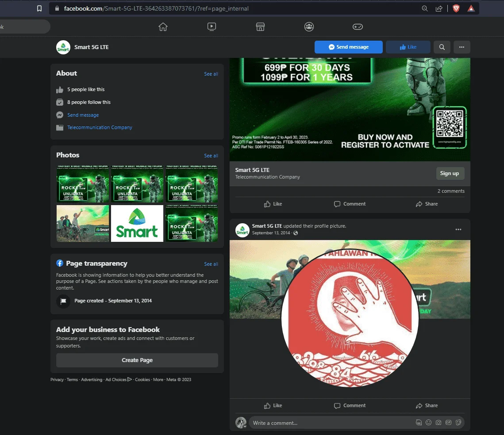
Task: Open See all in Photos section
Action: tap(211, 156)
